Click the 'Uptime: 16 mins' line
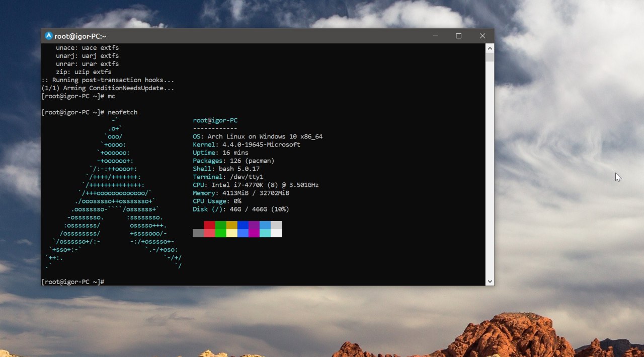The width and height of the screenshot is (644, 357). point(220,153)
